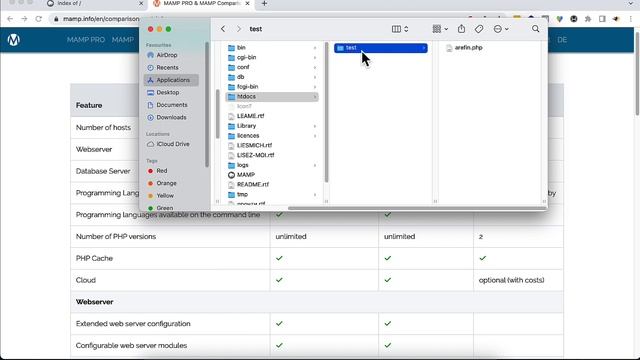Screen dimensions: 640x360
Task: Select the test folder in second column
Action: pos(380,48)
